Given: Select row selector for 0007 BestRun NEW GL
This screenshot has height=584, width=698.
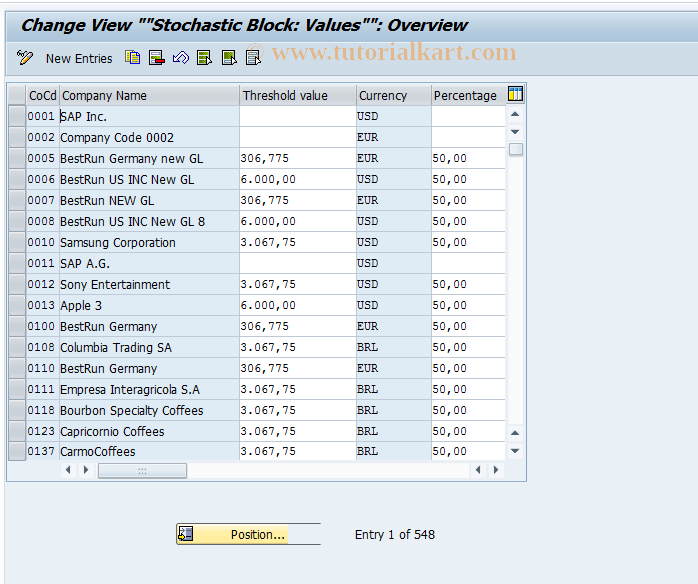Looking at the screenshot, I should 17,200.
